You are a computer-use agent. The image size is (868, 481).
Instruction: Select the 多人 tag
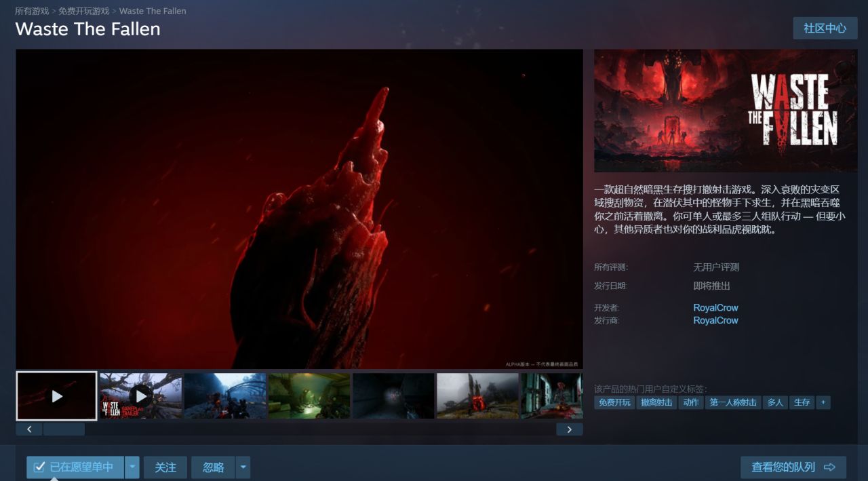coord(775,402)
